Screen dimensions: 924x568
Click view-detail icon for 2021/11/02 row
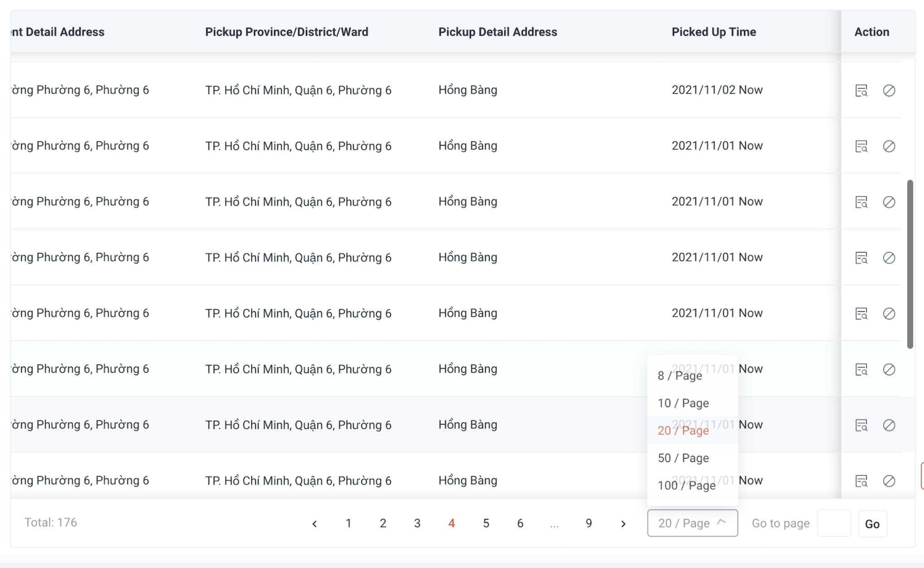point(861,90)
